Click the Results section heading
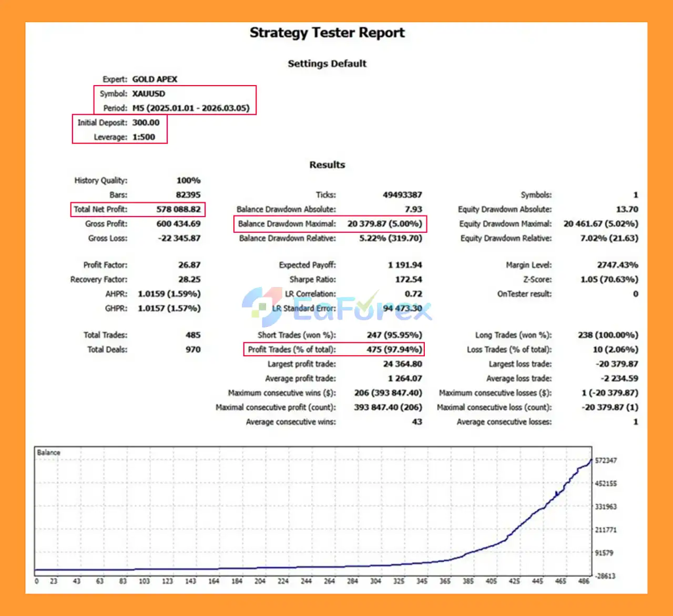673x616 pixels. point(327,165)
